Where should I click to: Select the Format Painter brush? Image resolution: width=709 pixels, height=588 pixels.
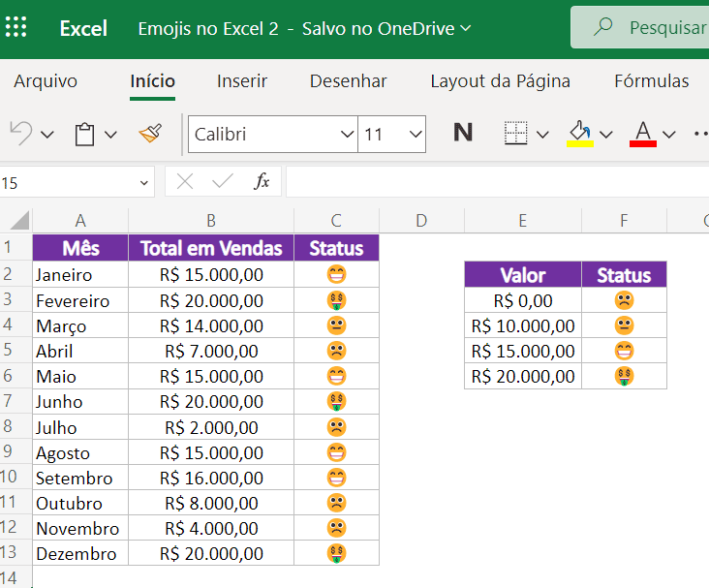tap(149, 134)
